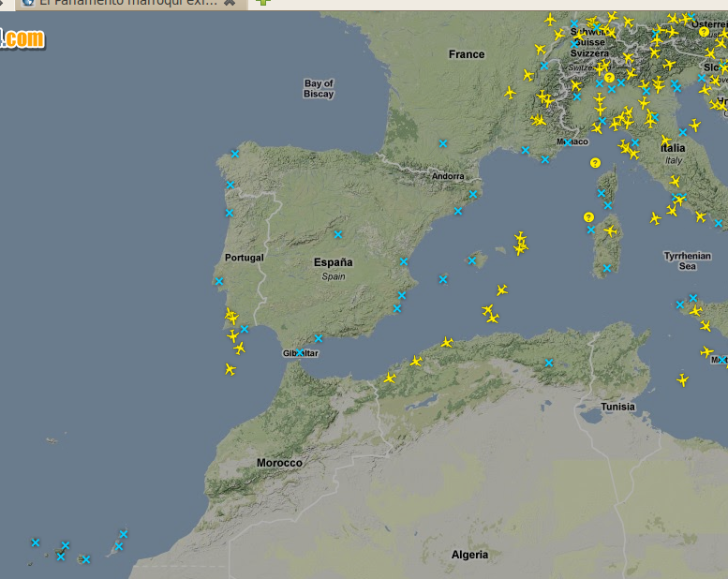Click the airport marker in southern France above Andorra
728x579 pixels.
(443, 143)
